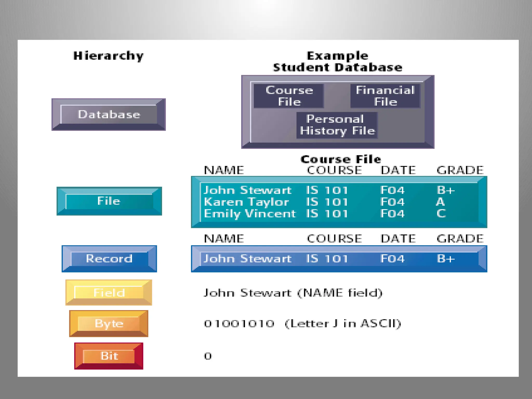This screenshot has width=532, height=399.
Task: Select the Financial File box
Action: (385, 96)
